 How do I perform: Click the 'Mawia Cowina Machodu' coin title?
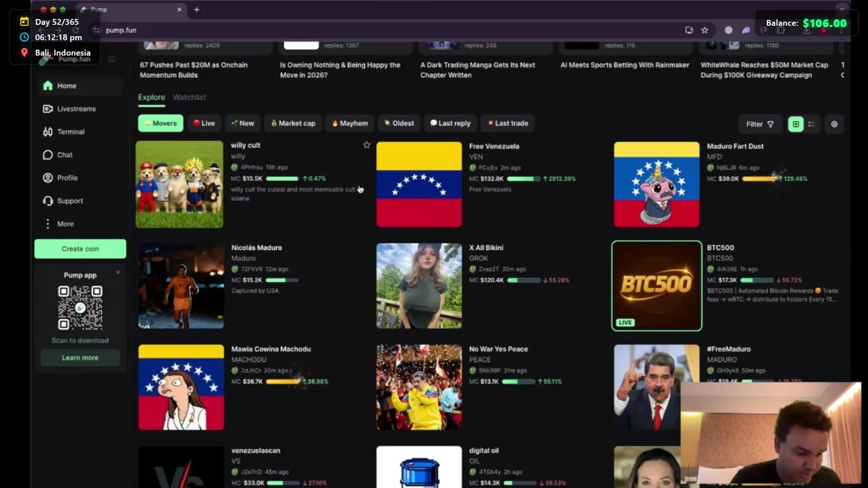tap(271, 349)
